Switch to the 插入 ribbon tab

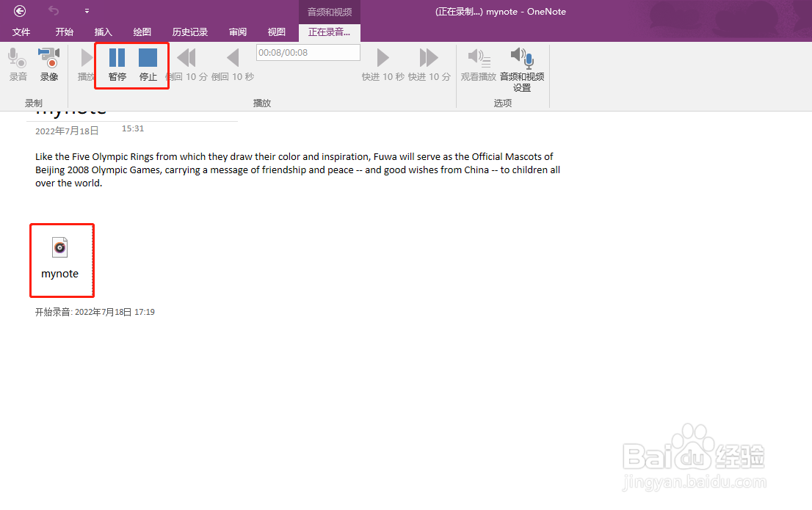click(103, 32)
